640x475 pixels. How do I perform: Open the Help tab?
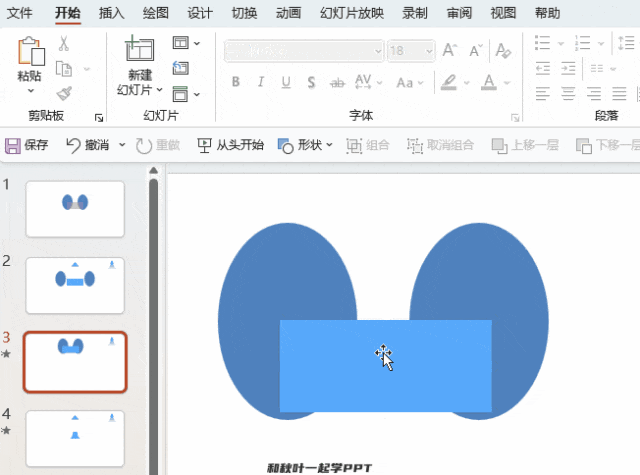[x=547, y=13]
